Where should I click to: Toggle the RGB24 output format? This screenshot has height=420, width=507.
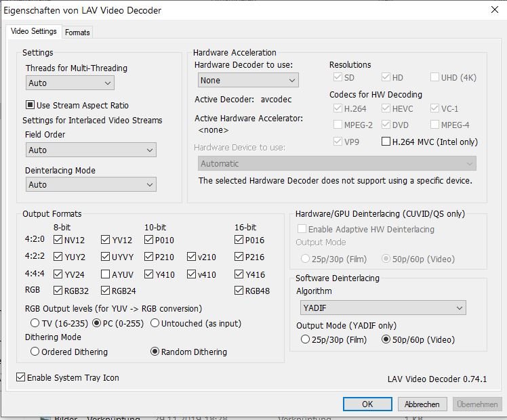click(105, 291)
